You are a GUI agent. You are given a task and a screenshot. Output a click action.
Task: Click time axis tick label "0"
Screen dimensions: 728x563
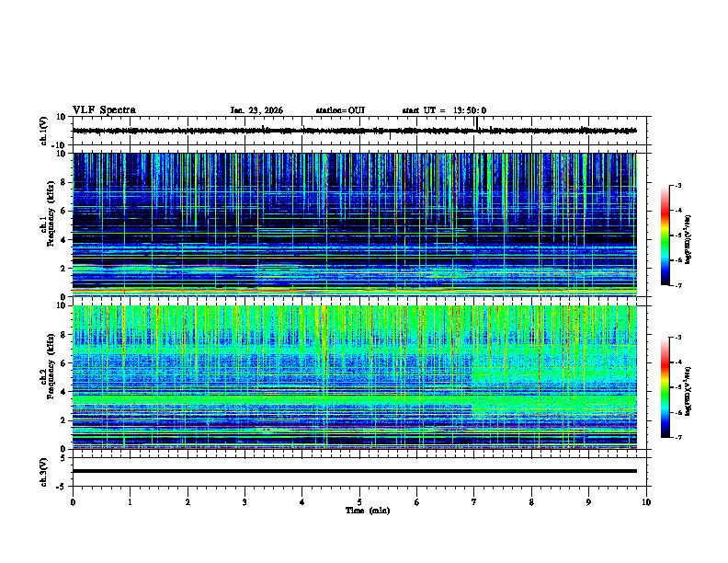(x=73, y=502)
